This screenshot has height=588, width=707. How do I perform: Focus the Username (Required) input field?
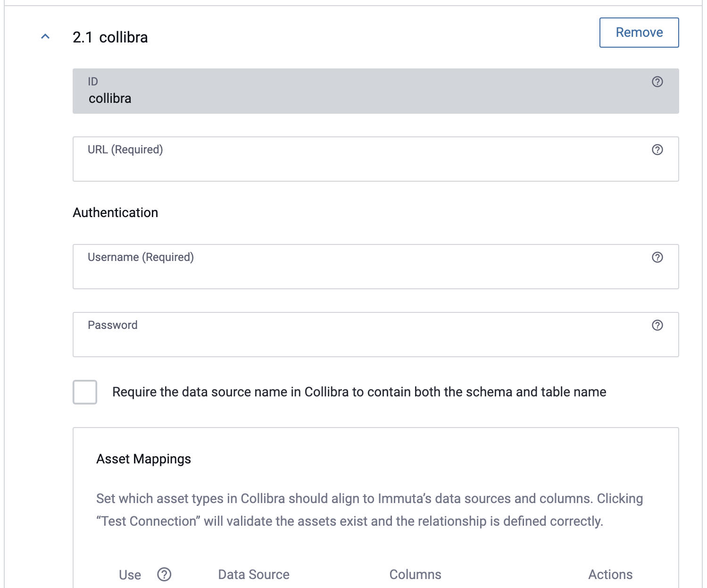[376, 267]
